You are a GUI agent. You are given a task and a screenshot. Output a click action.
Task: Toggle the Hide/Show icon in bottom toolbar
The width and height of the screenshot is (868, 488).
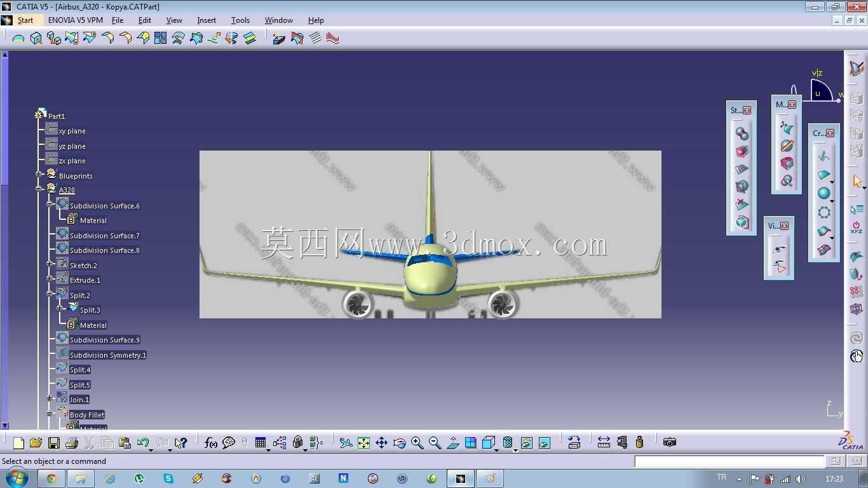click(526, 443)
